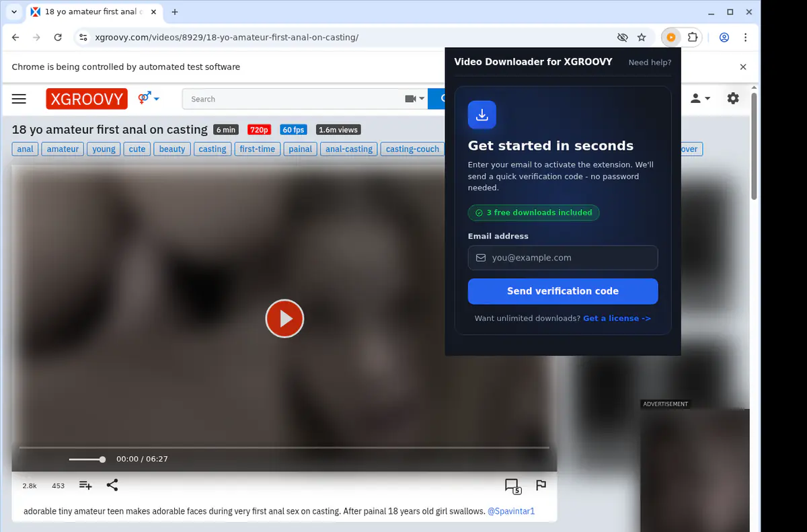Click the crossed-out eye icon in the address bar
Viewport: 807px width, 532px height.
tap(622, 38)
